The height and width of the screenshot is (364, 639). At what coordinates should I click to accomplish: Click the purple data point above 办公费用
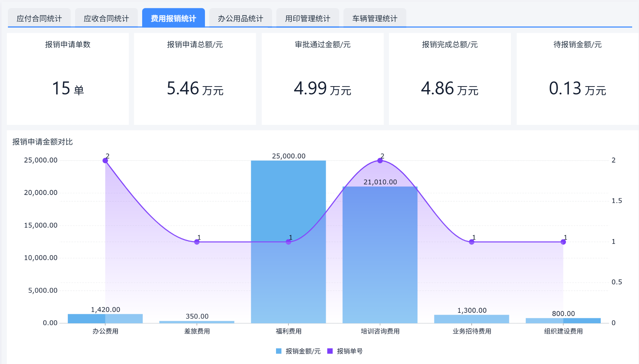[105, 161]
